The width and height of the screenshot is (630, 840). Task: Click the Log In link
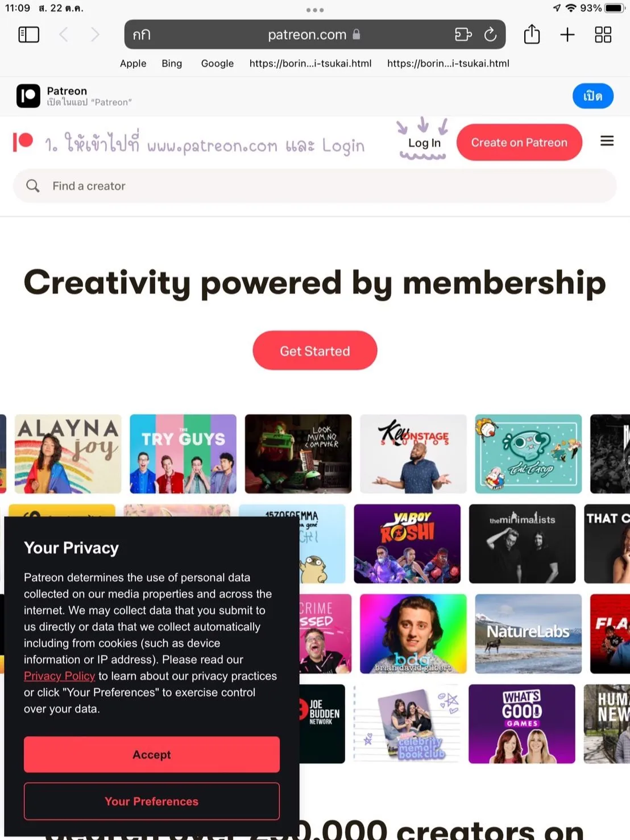[424, 143]
